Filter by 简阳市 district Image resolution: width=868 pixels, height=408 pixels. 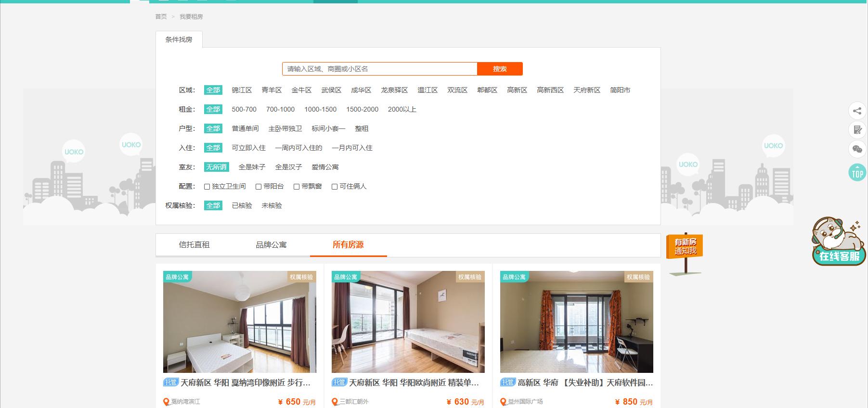pos(620,90)
